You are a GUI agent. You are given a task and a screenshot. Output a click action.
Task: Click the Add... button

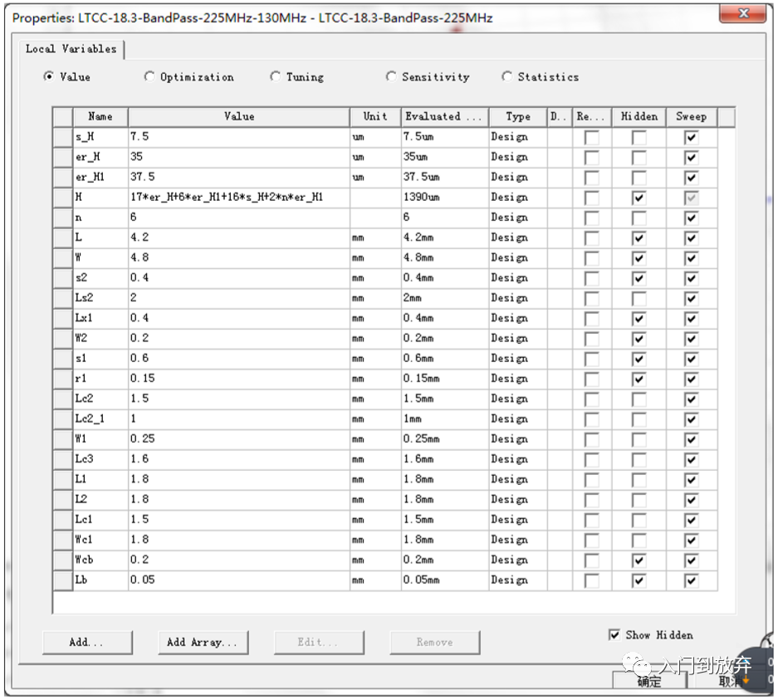[x=87, y=642]
